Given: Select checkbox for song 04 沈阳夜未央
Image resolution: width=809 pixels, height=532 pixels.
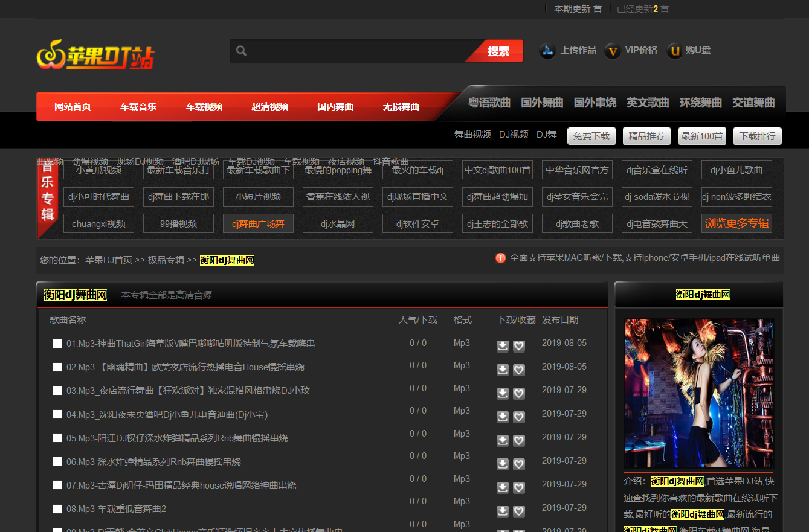Looking at the screenshot, I should point(57,414).
